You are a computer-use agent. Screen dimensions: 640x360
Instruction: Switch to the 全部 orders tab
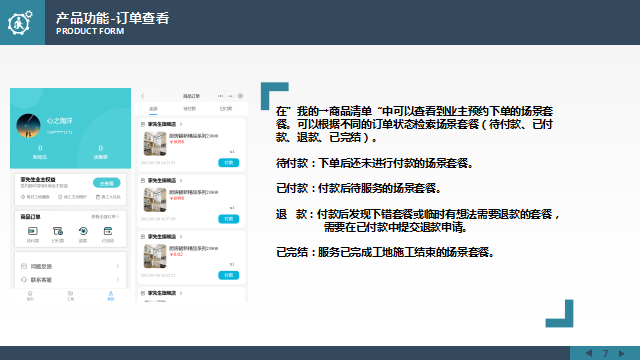[x=153, y=109]
